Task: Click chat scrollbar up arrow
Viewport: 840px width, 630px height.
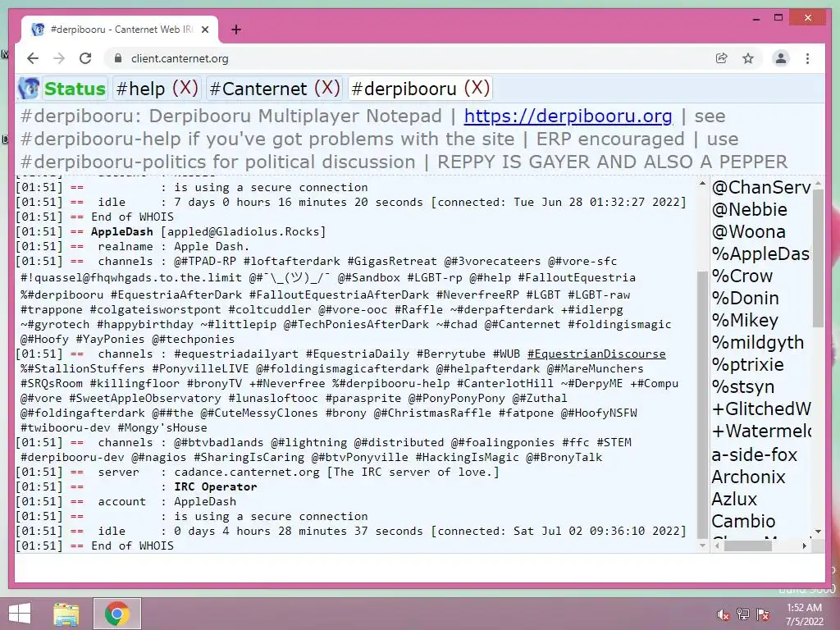Action: (x=702, y=184)
